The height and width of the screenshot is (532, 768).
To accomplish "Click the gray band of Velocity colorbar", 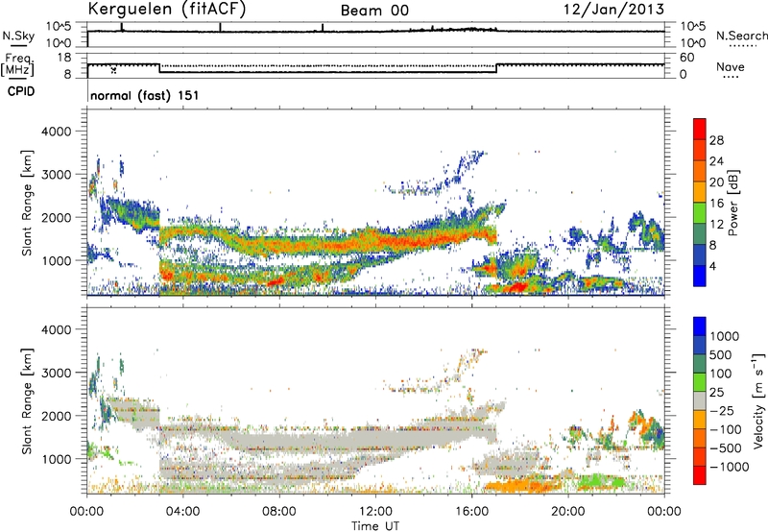I will (x=700, y=400).
